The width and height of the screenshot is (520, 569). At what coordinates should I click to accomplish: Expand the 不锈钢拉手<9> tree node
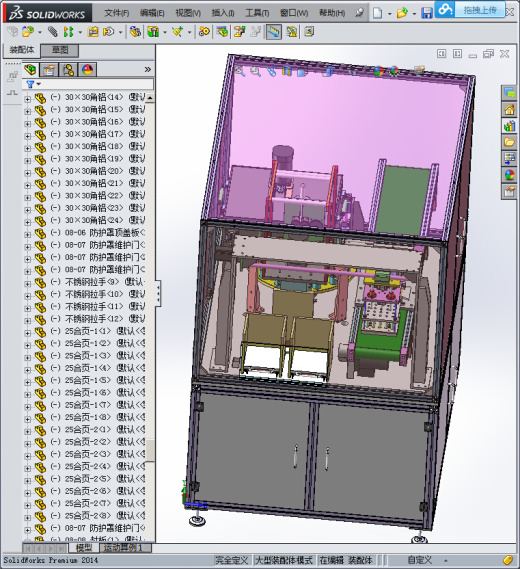pyautogui.click(x=28, y=283)
